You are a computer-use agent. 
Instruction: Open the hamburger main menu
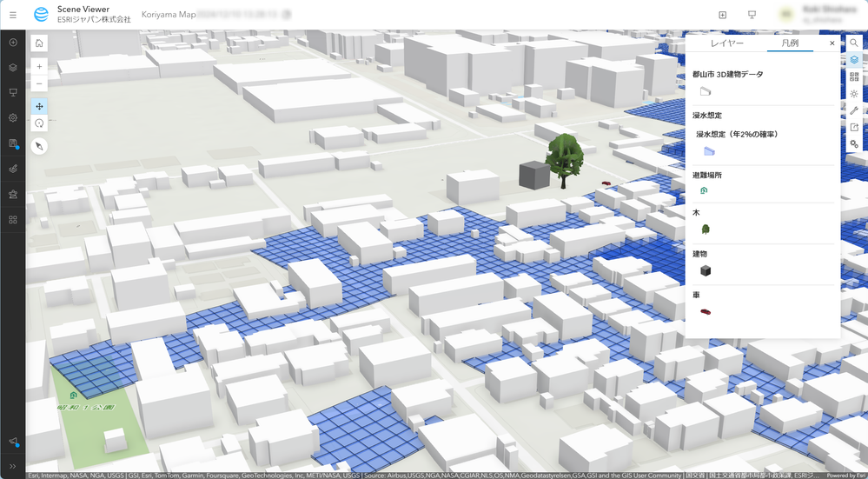tap(13, 15)
